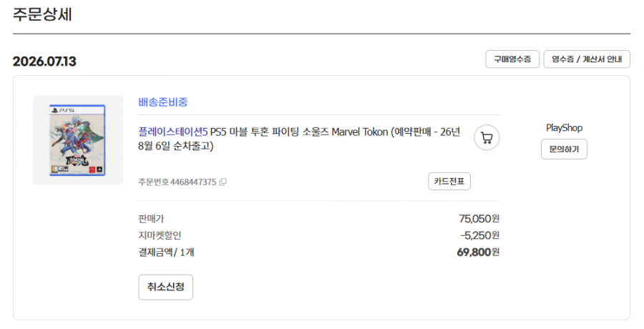
Task: Visit the PlayShop seller page
Action: click(x=564, y=128)
